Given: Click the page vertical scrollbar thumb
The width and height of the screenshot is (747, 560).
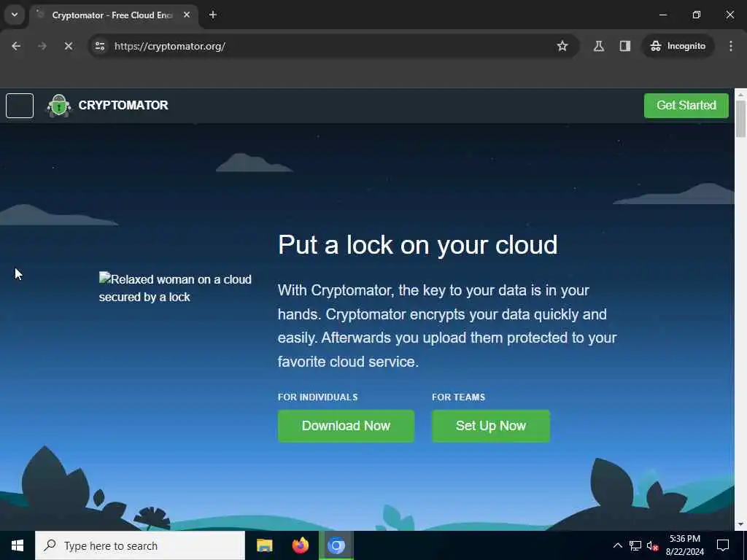Looking at the screenshot, I should coord(740,119).
